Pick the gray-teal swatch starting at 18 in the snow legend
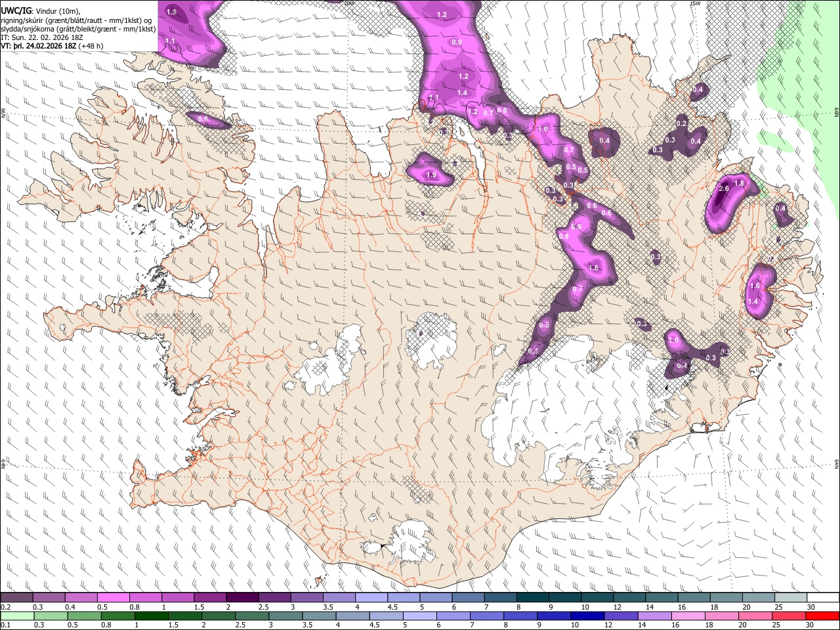Viewport: 840px width, 630px height. tap(726, 598)
